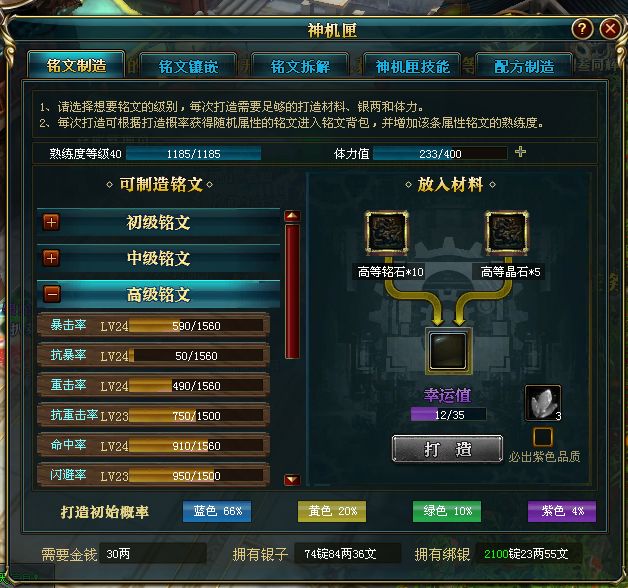Click the empty output inscription slot
Viewport: 628px width, 588px height.
click(x=448, y=351)
